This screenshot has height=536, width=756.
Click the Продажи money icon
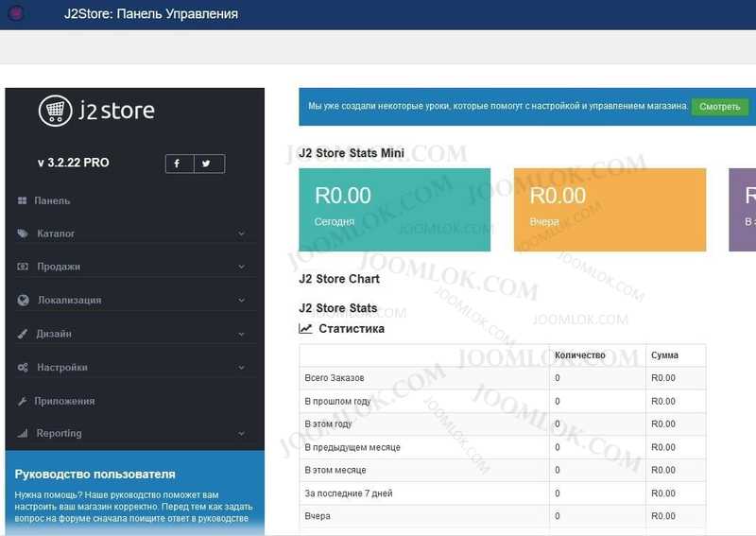[23, 267]
